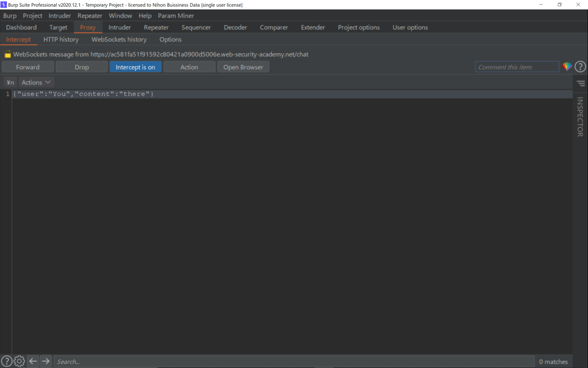Restore down the Burp Suite window
This screenshot has height=368, width=588.
(x=560, y=4)
